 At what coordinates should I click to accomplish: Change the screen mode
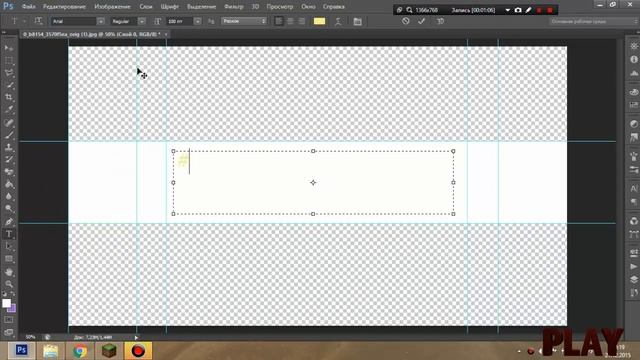(9, 332)
